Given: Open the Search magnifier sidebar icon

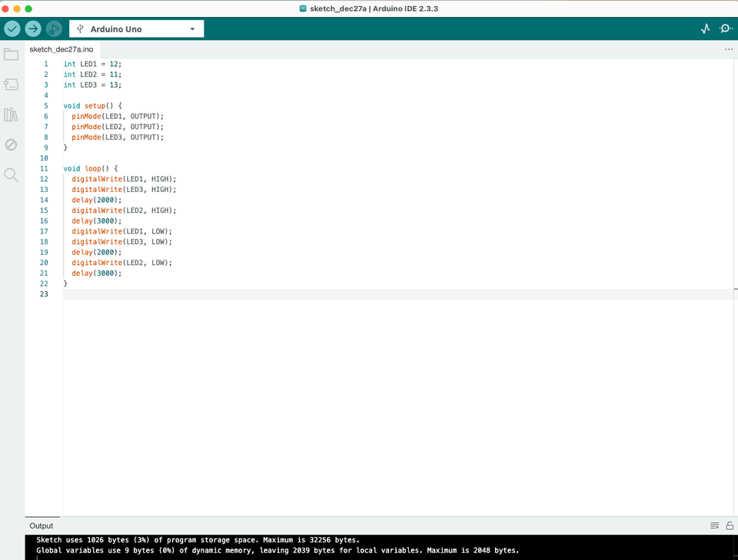Looking at the screenshot, I should [x=11, y=175].
